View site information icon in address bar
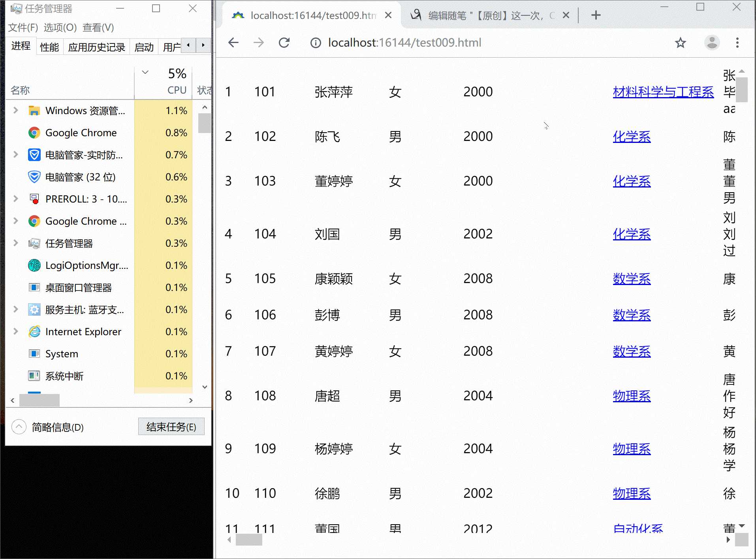756x559 pixels. click(316, 43)
